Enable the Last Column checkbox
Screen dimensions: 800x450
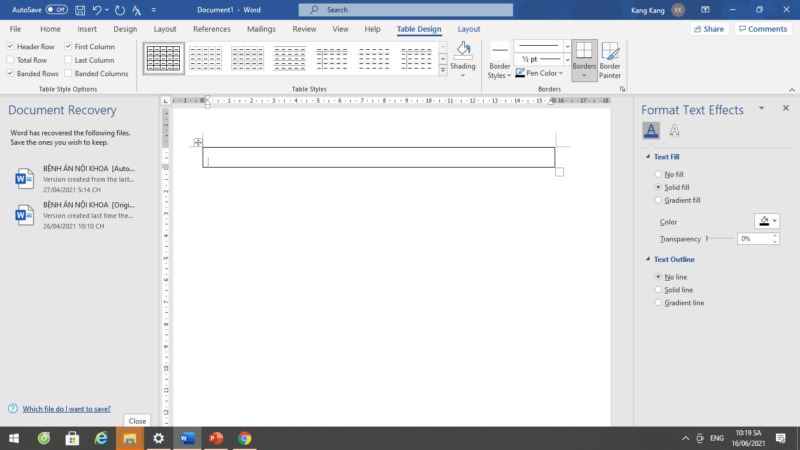click(68, 60)
